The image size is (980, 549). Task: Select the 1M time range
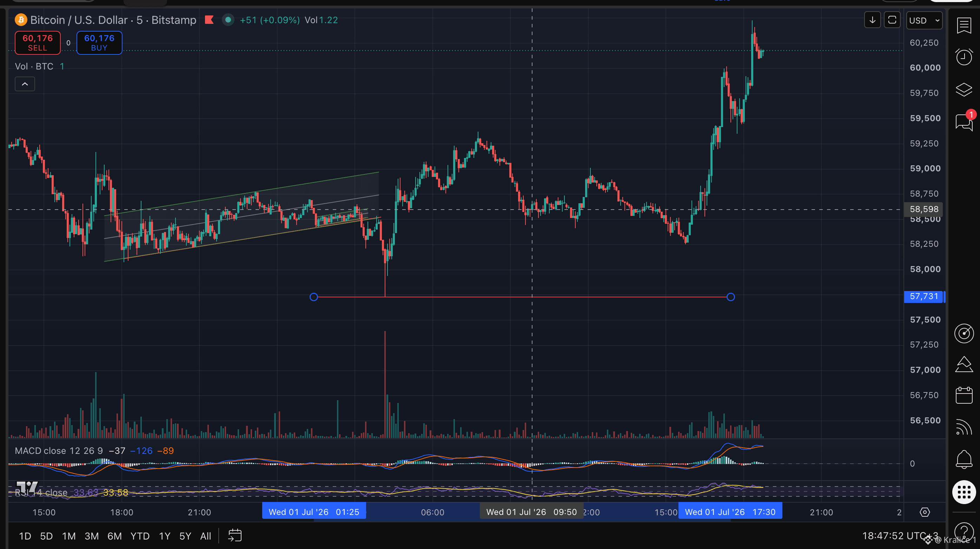[69, 536]
